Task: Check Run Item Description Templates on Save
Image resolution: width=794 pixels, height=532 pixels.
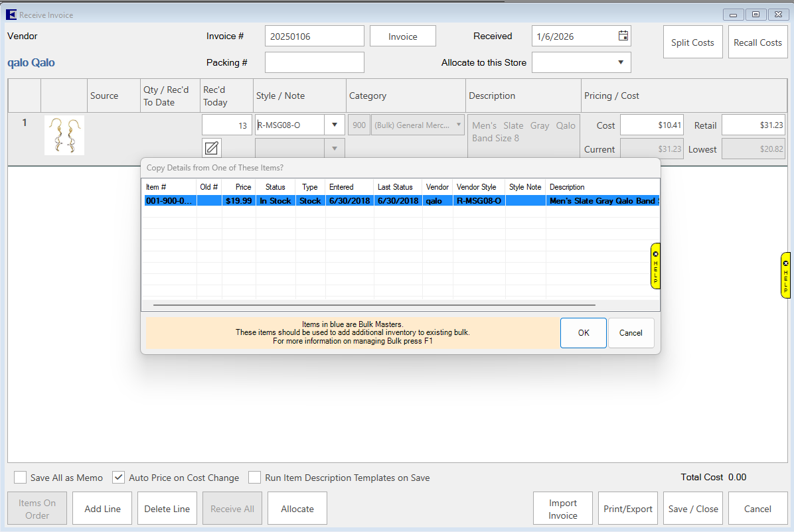Action: [255, 478]
